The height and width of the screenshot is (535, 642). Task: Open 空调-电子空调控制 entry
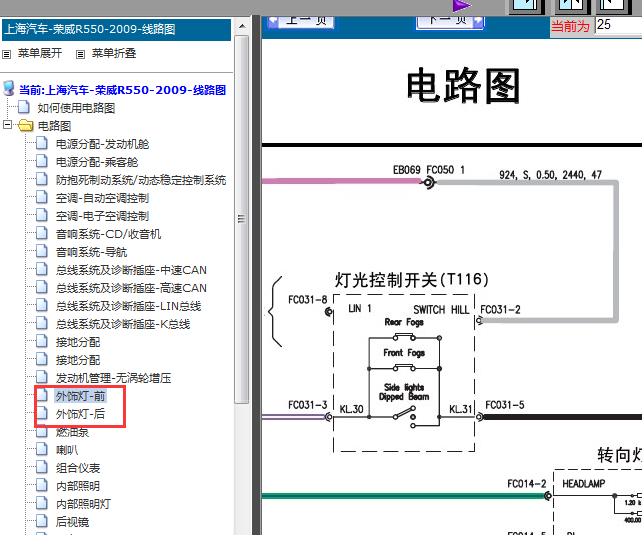tap(102, 216)
